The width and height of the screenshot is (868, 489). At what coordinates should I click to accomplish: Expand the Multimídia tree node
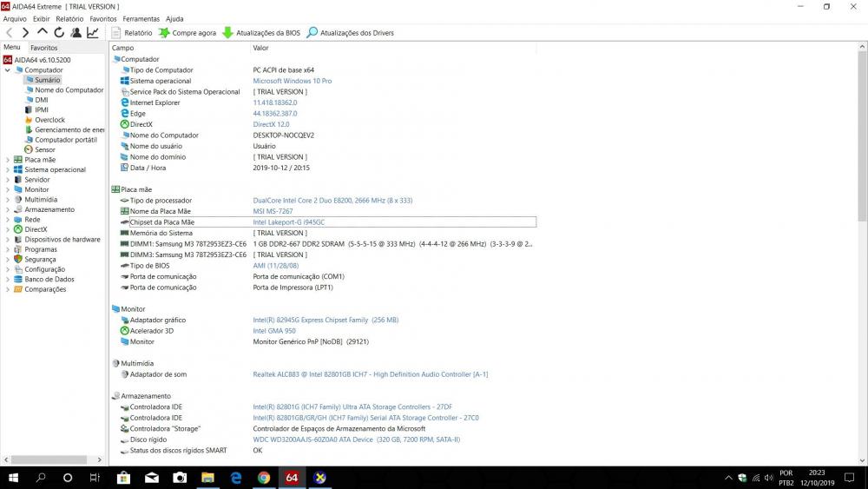7,200
